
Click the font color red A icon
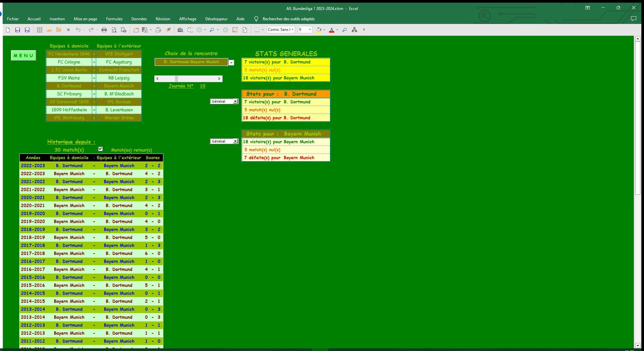(331, 30)
